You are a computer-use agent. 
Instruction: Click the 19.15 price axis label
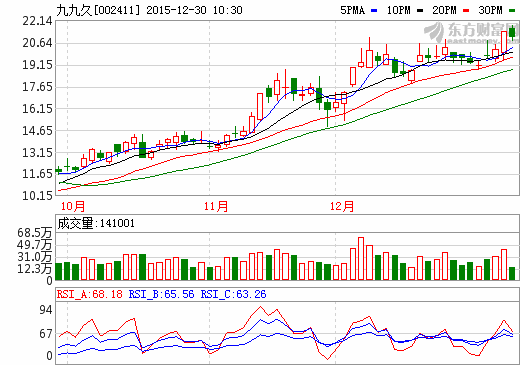pos(37,65)
